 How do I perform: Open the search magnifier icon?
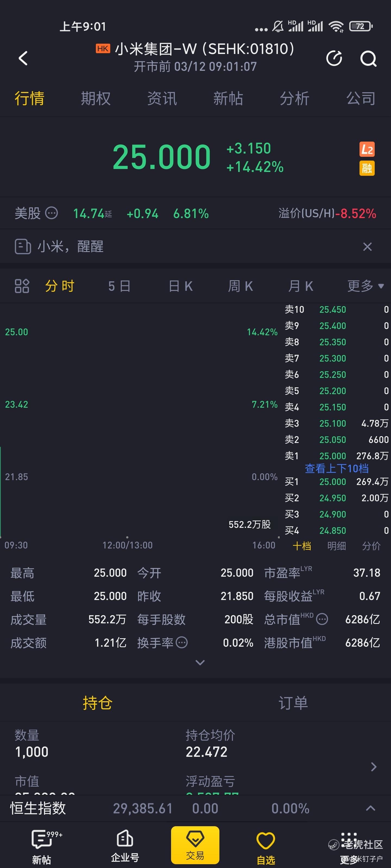(368, 59)
